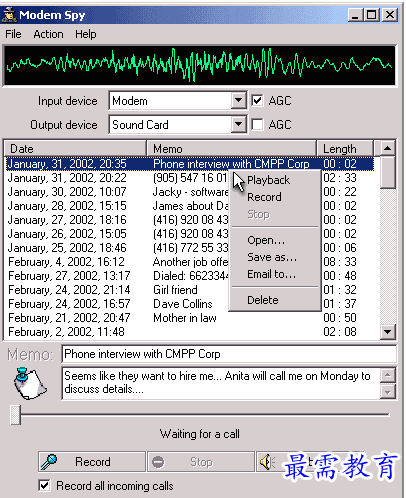
Task: Open the Help menu
Action: 86,34
